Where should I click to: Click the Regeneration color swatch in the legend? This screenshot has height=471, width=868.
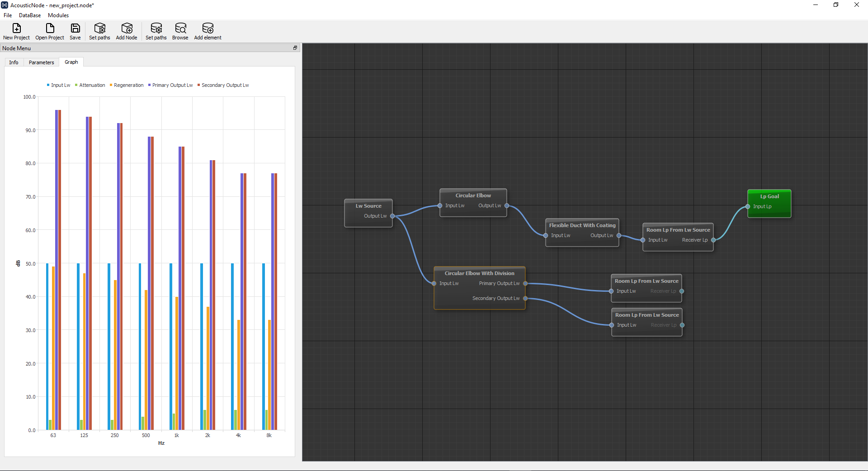pos(111,85)
